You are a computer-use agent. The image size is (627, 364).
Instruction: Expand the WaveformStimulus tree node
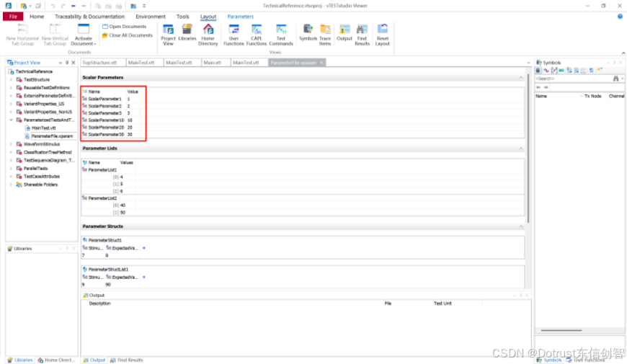12,144
